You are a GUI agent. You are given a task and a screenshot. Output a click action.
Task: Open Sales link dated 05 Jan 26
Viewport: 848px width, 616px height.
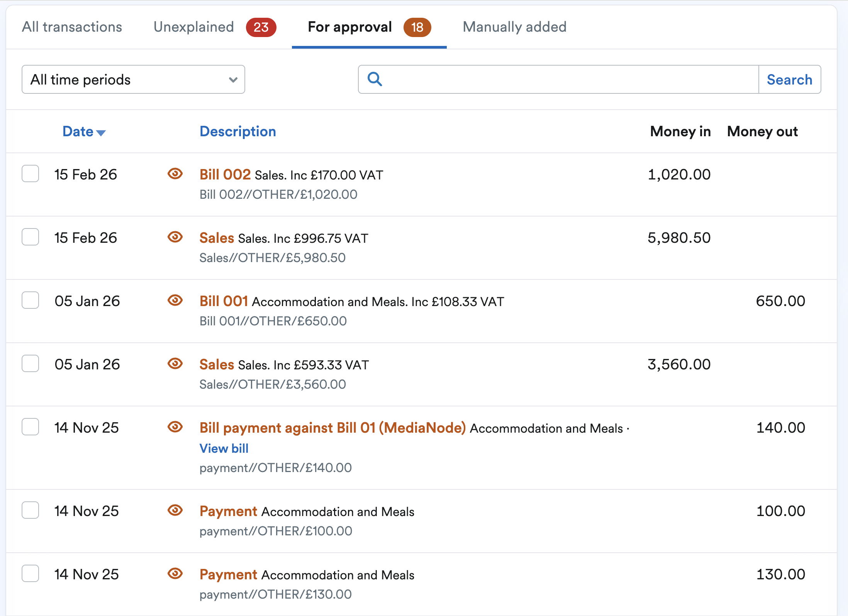pos(217,365)
